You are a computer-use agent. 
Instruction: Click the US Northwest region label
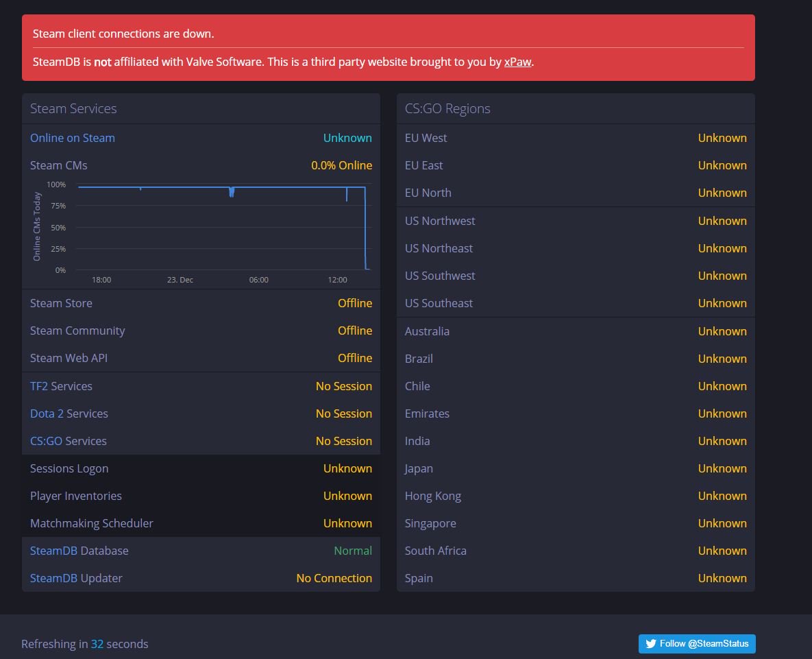[x=440, y=221]
